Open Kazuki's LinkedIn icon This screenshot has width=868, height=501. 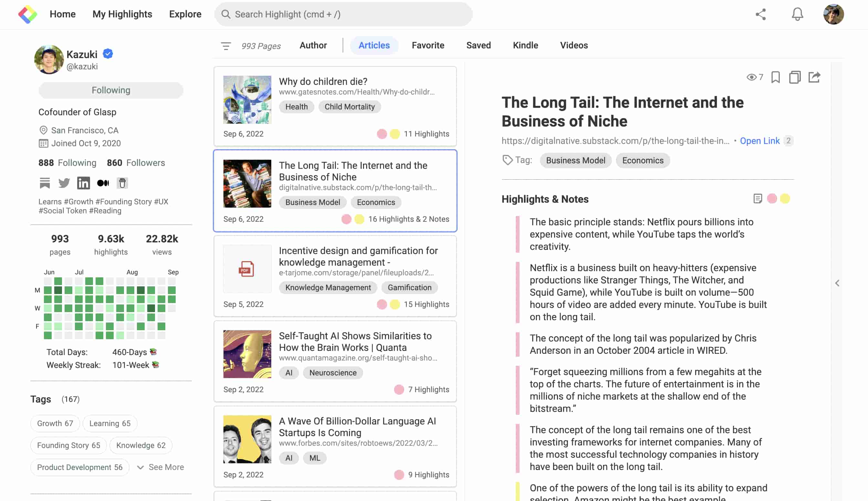83,183
